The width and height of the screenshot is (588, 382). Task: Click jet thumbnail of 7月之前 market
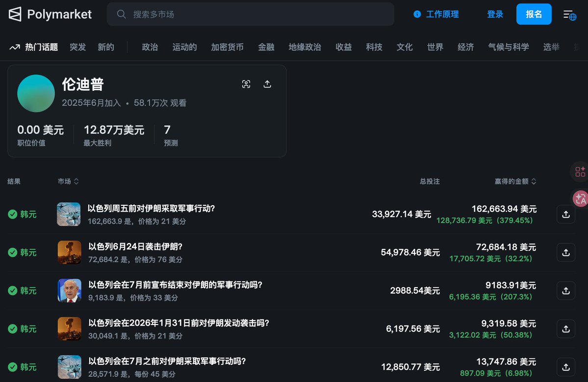(x=69, y=367)
